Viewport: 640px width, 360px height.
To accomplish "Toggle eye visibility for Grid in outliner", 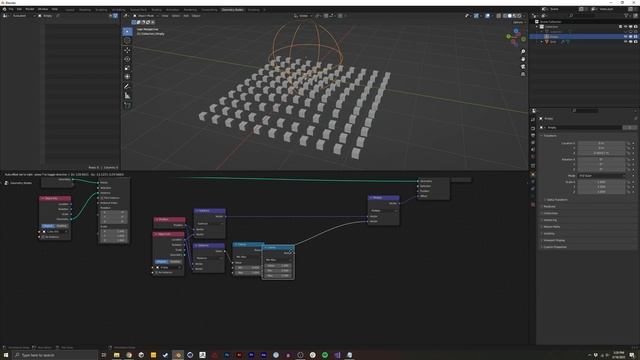I will coord(625,42).
